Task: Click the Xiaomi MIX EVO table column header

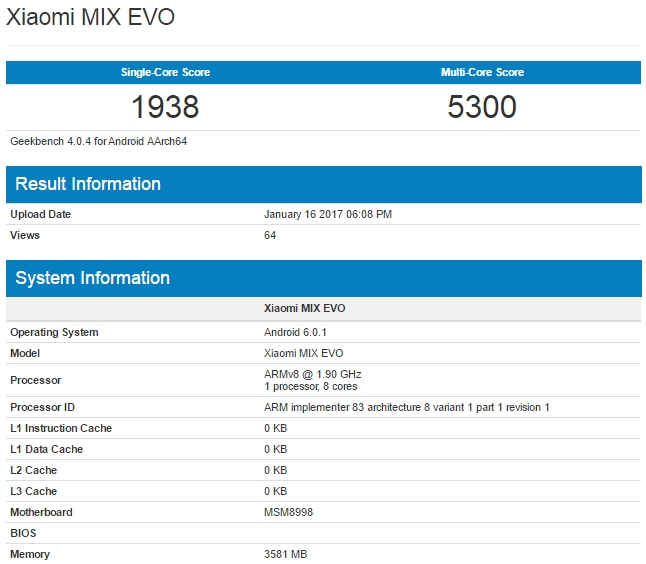Action: (x=304, y=308)
